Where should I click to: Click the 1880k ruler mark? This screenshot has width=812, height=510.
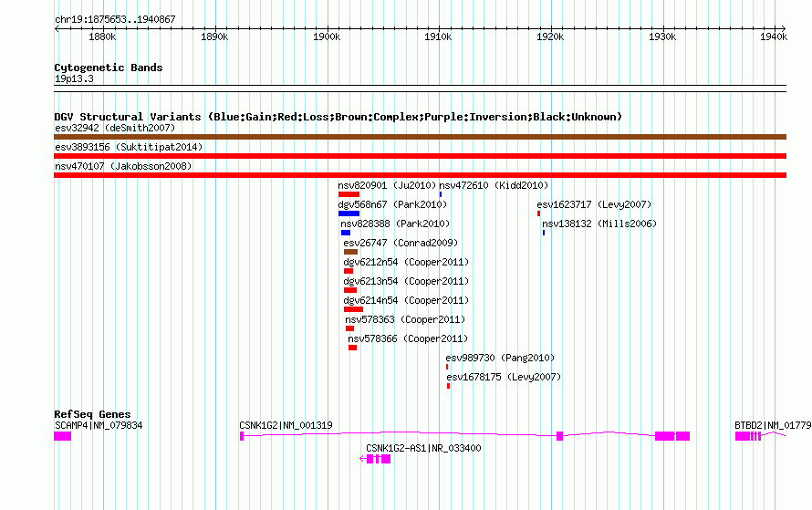[102, 36]
